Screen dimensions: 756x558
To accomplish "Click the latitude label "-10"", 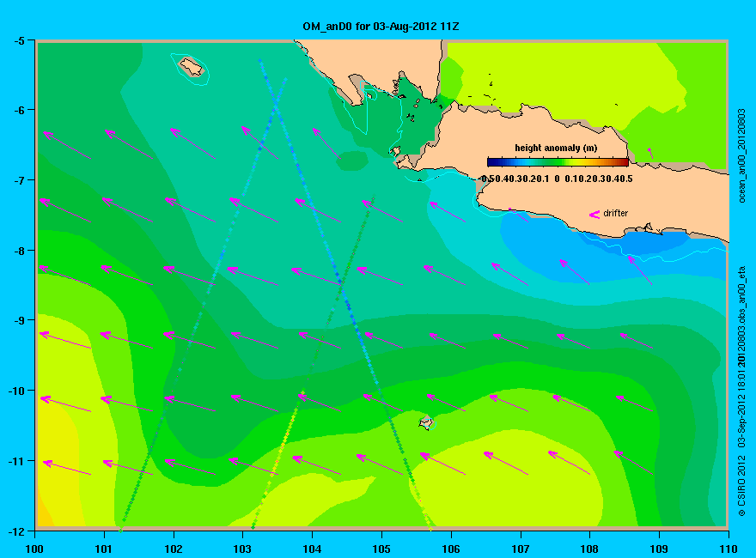I will coord(17,391).
